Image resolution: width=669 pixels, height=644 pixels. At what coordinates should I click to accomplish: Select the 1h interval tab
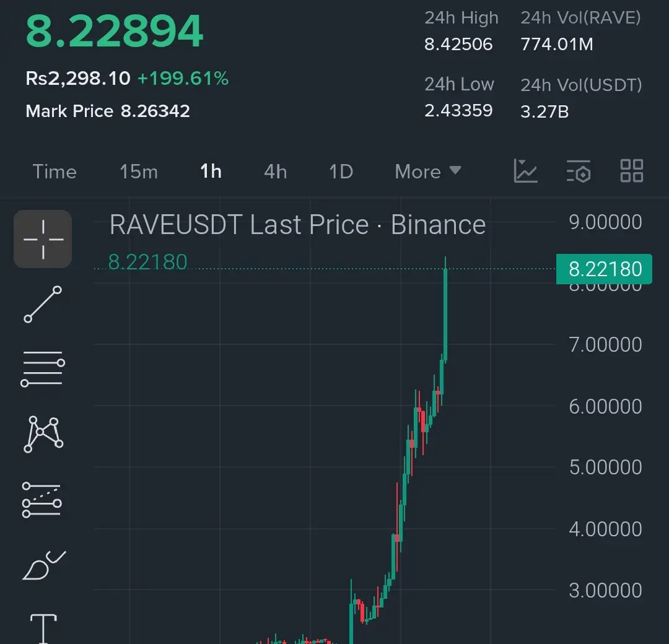click(211, 172)
